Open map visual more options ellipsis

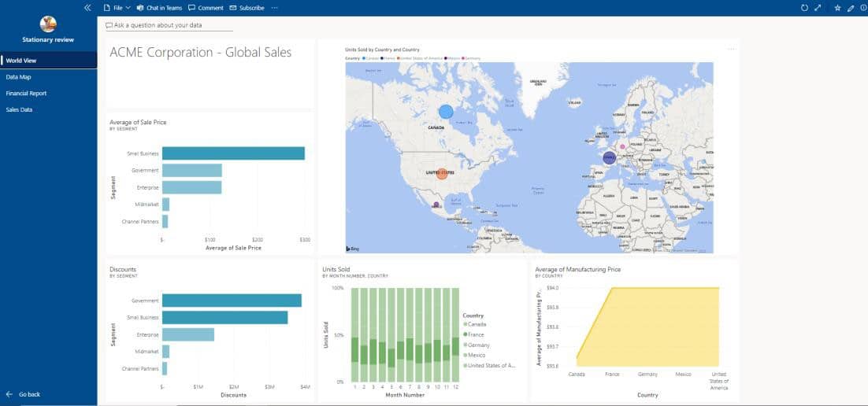[732, 50]
